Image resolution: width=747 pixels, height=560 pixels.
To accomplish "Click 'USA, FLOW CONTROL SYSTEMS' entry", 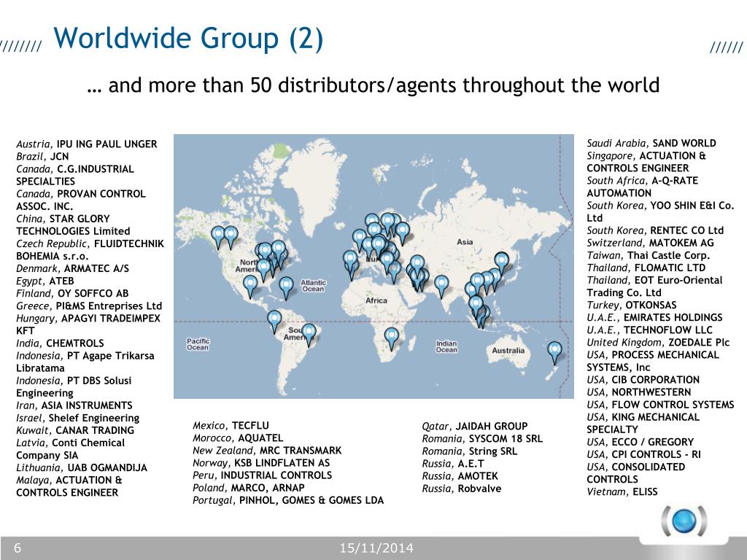I will pos(660,405).
